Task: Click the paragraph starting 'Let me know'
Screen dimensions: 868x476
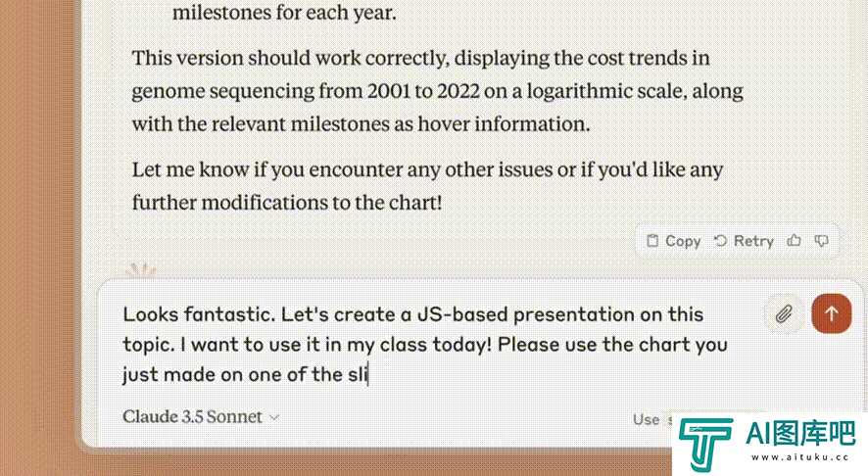Action: tap(427, 185)
